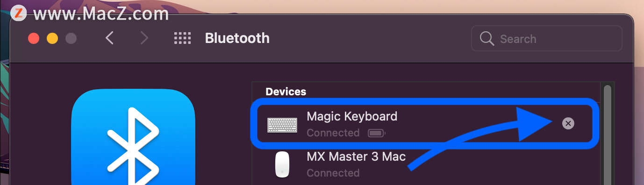Remove Magic Keyboard with the x button

(568, 123)
